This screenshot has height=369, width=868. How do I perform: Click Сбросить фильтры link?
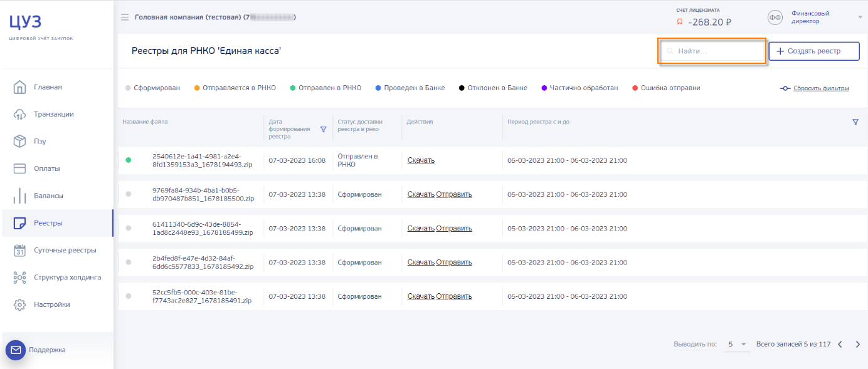820,88
